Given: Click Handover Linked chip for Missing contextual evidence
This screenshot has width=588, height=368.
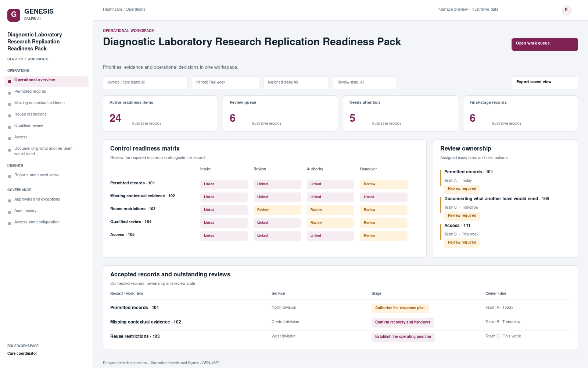Looking at the screenshot, I should tap(384, 197).
